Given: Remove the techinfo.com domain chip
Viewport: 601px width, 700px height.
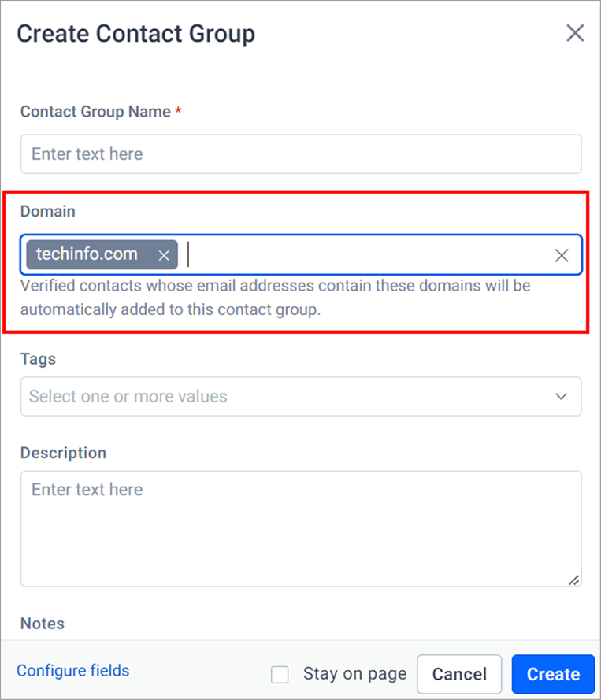Looking at the screenshot, I should [164, 255].
